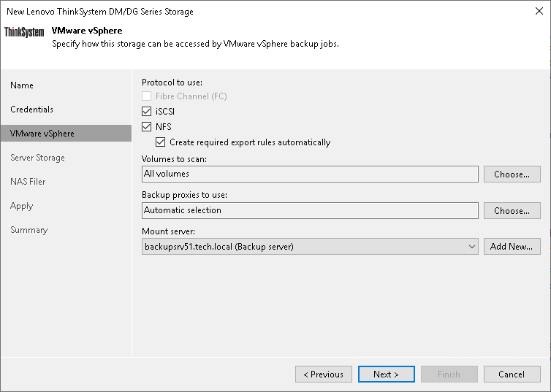
Task: Uncheck the iSCSI protocol checkbox
Action: (x=147, y=112)
